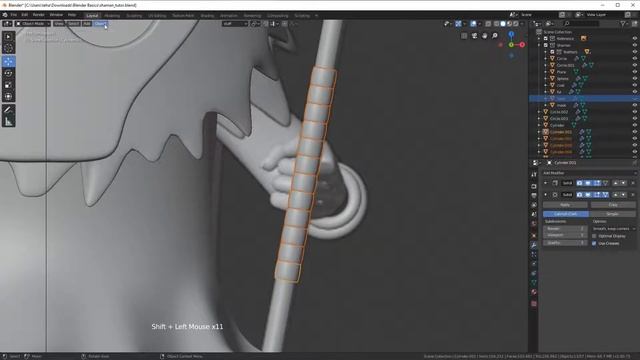Select the Simple subdivision type
This screenshot has height=360, width=640.
[x=612, y=214]
